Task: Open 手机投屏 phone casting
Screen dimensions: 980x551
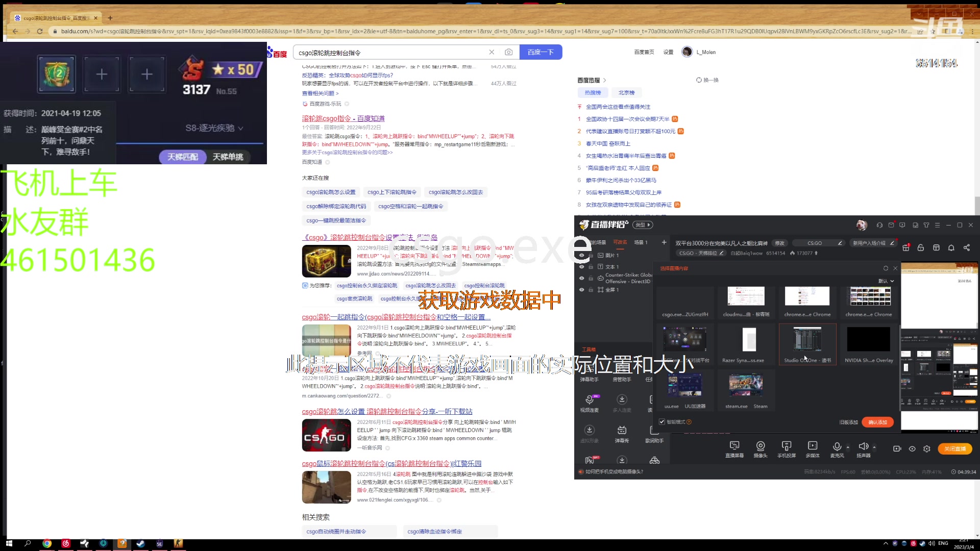Action: [787, 449]
